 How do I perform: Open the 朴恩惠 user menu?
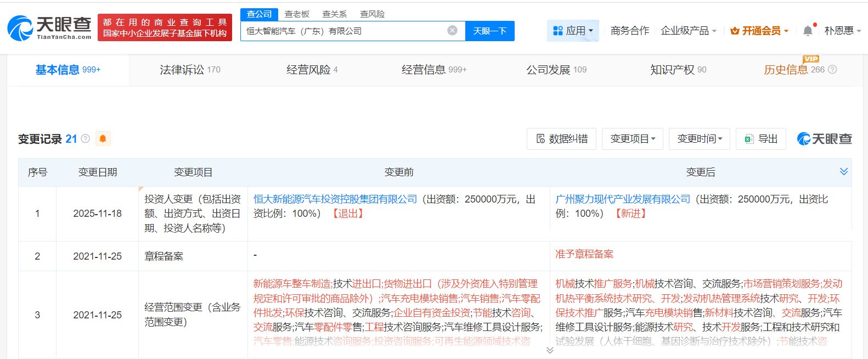842,31
